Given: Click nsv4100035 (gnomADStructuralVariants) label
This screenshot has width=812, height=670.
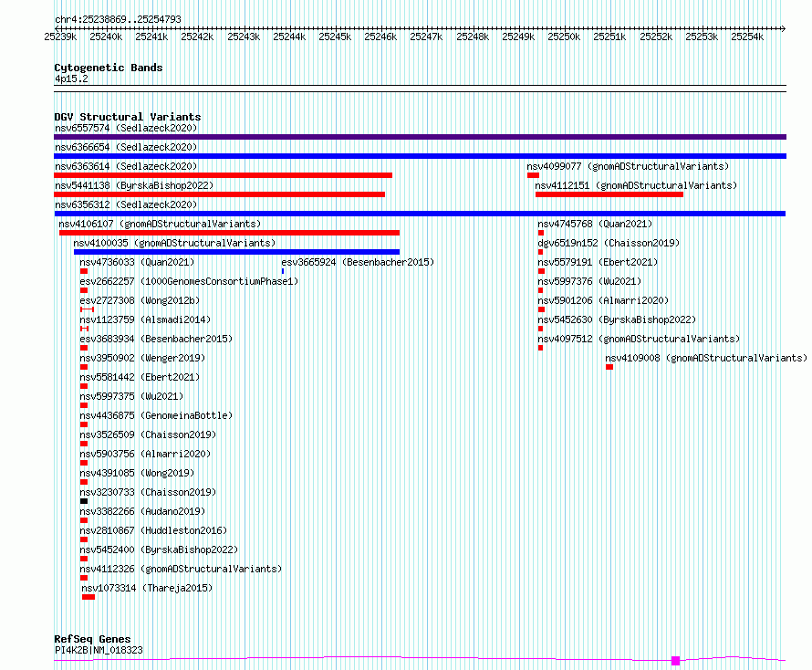Looking at the screenshot, I should 174,243.
